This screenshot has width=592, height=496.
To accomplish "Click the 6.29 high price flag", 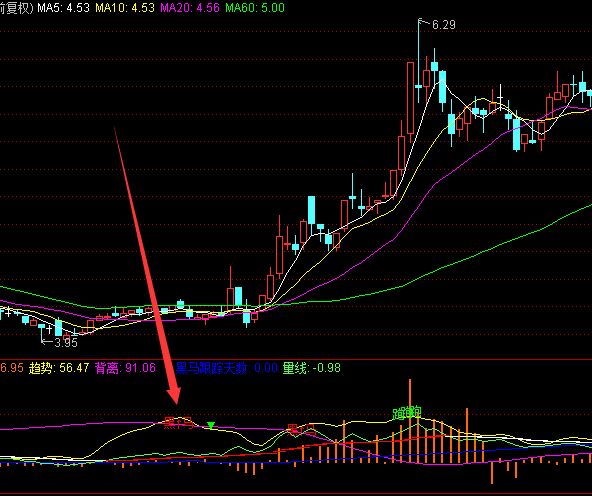I will click(439, 25).
